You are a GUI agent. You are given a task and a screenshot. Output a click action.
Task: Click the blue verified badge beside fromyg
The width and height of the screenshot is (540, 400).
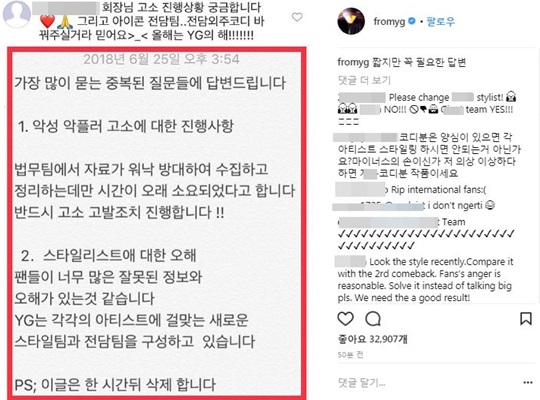pyautogui.click(x=412, y=21)
